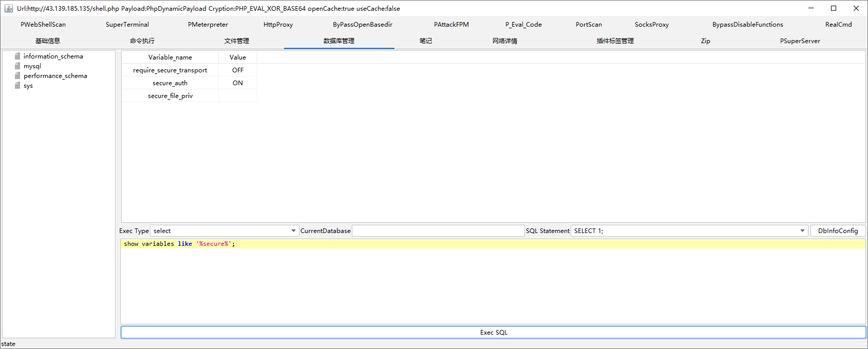Click the Variable_name column header
Viewport: 868px width, 349px height.
pyautogui.click(x=170, y=57)
